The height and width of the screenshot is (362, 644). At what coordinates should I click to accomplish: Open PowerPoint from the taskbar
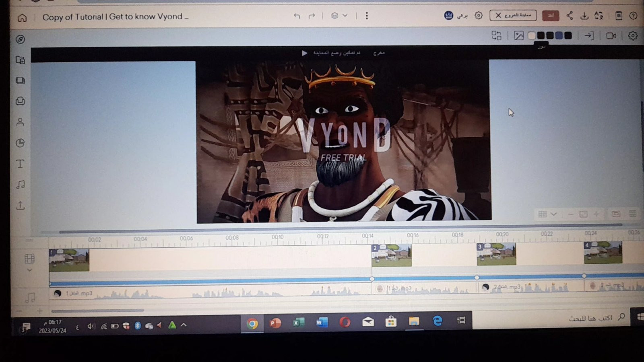(x=275, y=323)
